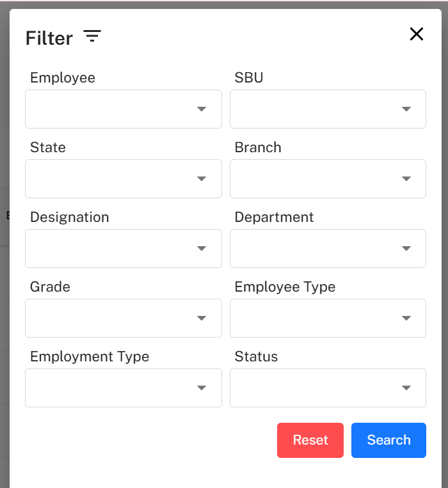Screen dimensions: 448x488
Task: Click the blue Search button
Action: (x=388, y=440)
